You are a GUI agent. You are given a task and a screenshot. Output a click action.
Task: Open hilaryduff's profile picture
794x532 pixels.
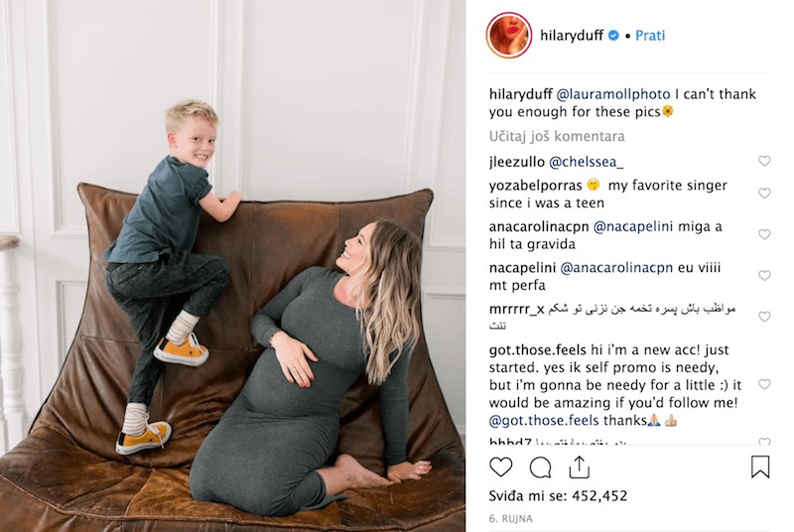pos(509,36)
